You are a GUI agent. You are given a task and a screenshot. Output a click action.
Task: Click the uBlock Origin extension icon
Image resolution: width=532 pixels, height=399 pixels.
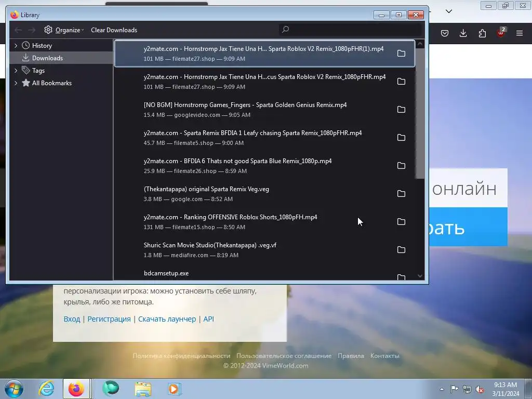(501, 33)
